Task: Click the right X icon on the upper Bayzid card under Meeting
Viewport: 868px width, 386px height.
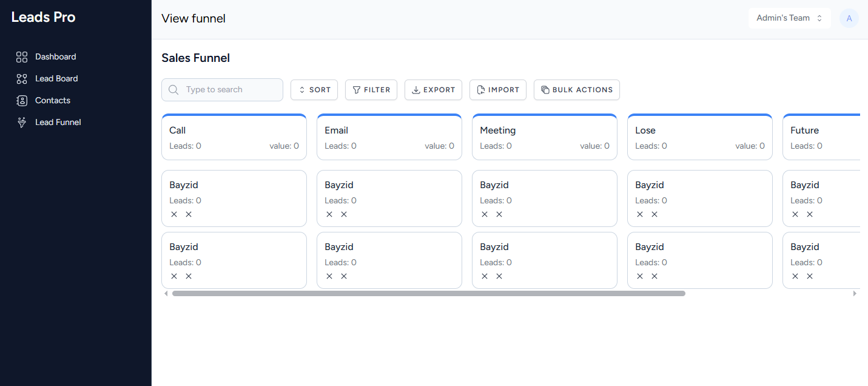Action: 499,214
